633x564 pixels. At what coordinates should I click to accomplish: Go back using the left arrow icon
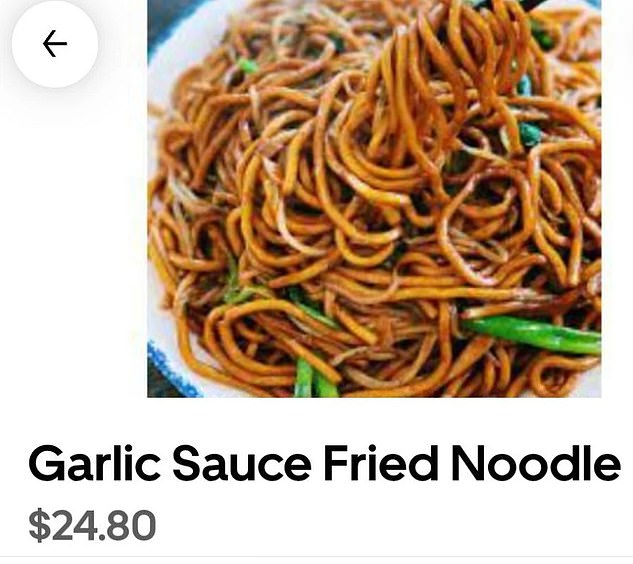click(55, 44)
